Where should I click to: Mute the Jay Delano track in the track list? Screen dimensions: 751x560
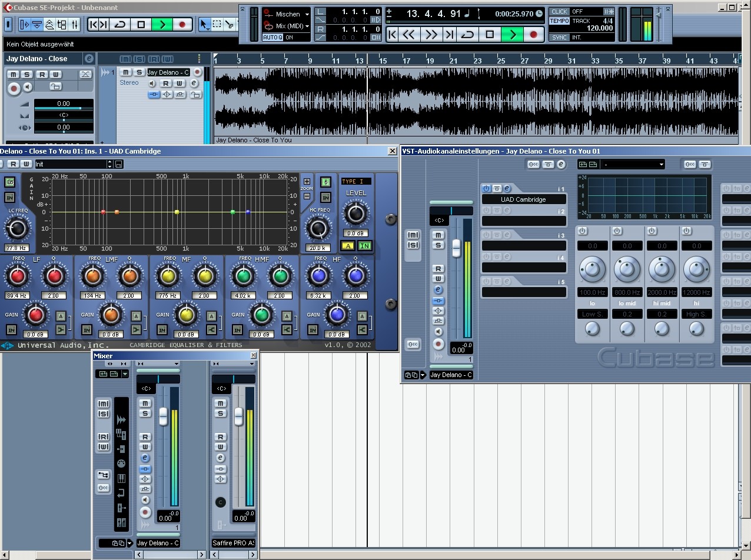coord(126,72)
